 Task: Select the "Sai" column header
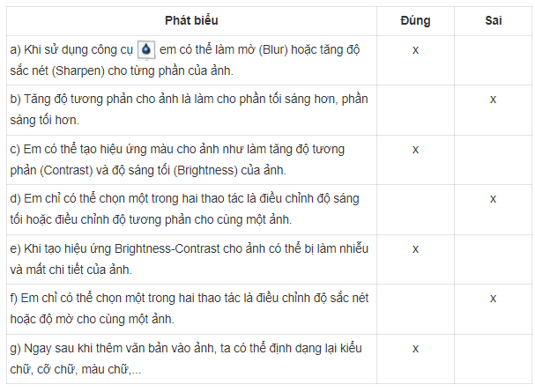pyautogui.click(x=494, y=19)
